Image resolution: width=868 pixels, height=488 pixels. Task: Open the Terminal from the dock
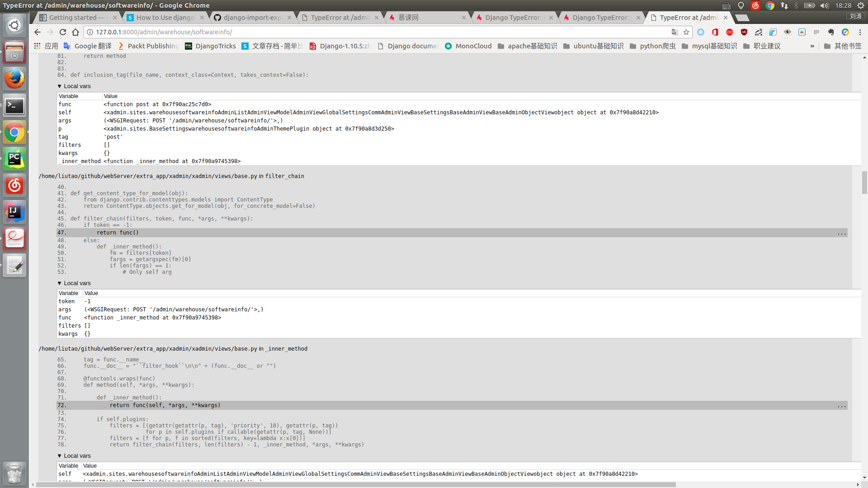pos(14,106)
